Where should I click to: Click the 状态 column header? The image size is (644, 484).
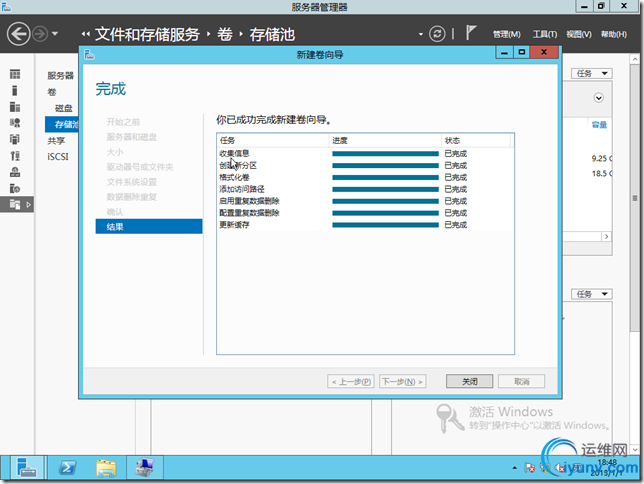476,141
